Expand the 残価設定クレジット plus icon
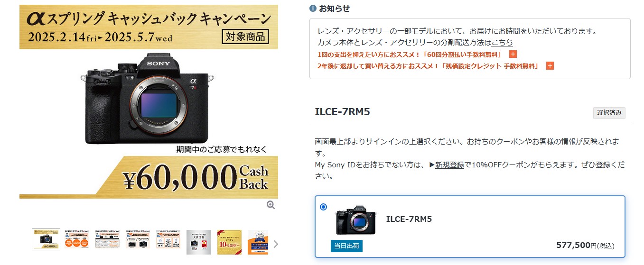 pos(550,66)
